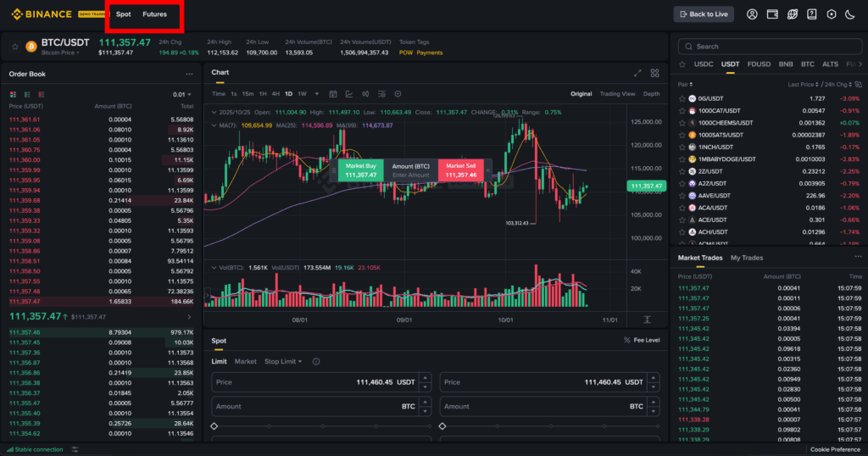The width and height of the screenshot is (868, 456).
Task: Open order book 0.01 precision dropdown
Action: [x=181, y=94]
